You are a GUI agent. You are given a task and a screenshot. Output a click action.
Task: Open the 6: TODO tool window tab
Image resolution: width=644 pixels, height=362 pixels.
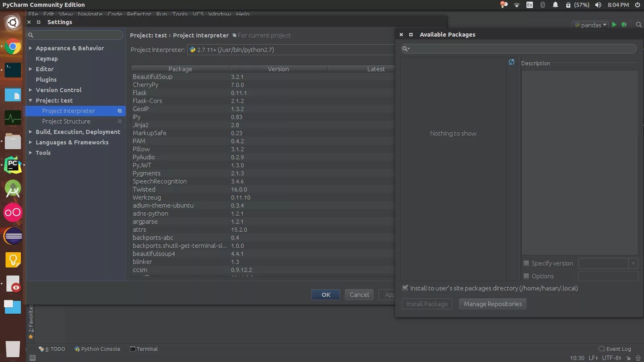point(52,349)
